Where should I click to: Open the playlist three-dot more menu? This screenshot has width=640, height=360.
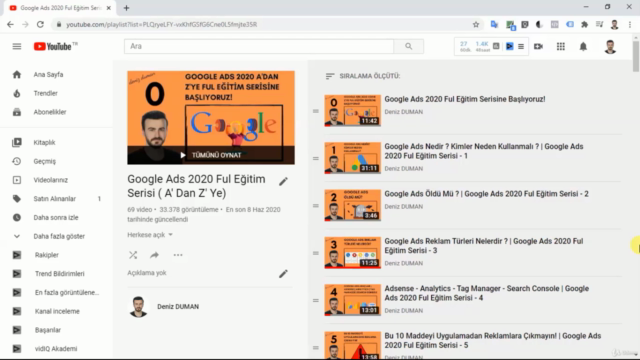pyautogui.click(x=178, y=255)
